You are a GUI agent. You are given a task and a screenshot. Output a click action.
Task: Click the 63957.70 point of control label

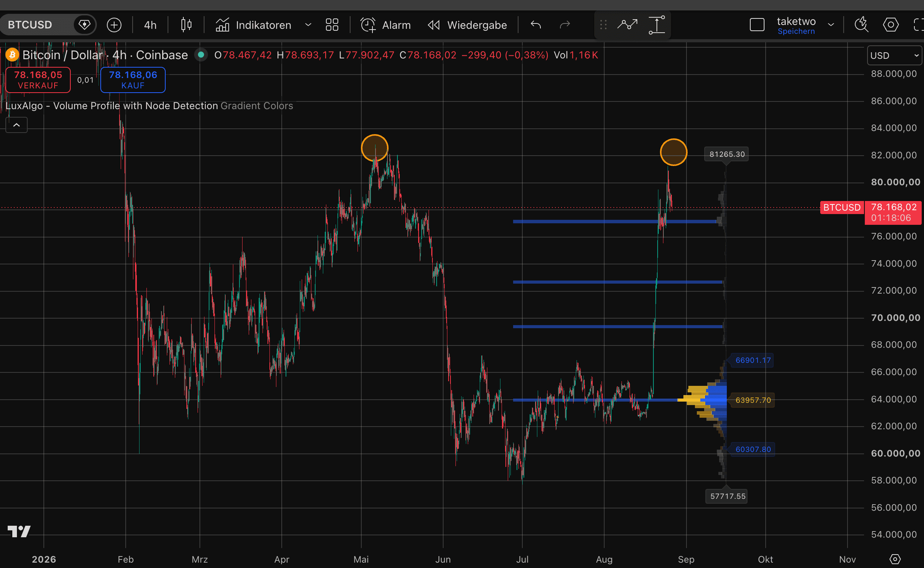point(753,400)
